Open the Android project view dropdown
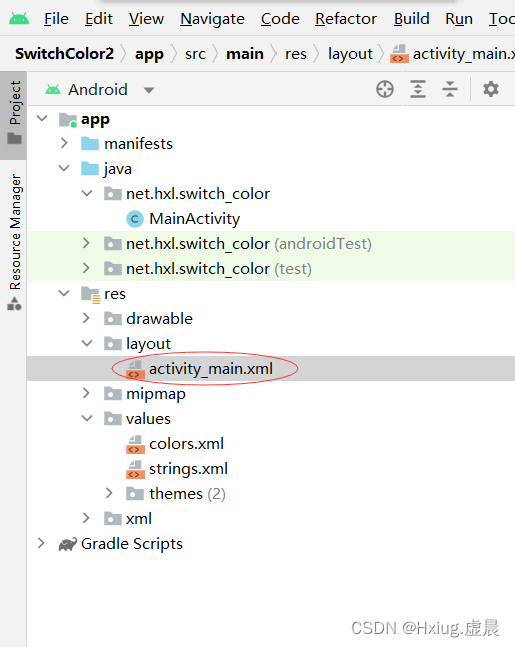515x647 pixels. pos(149,90)
